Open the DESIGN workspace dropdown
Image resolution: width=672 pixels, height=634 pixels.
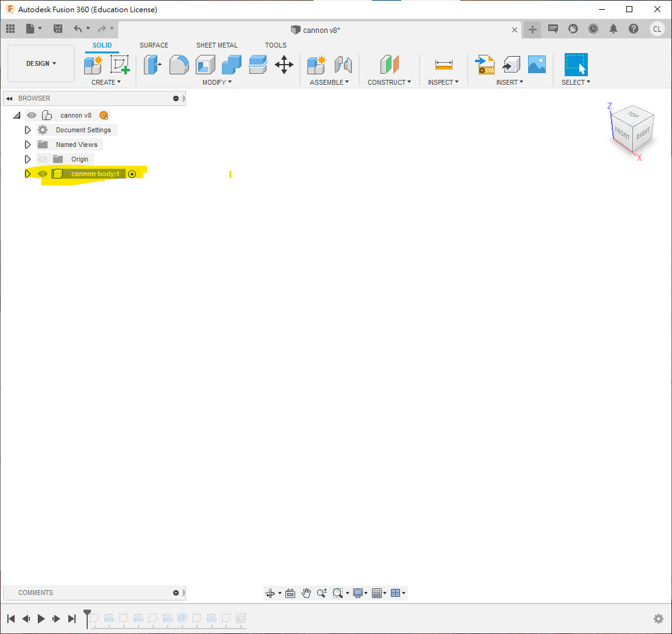(41, 63)
